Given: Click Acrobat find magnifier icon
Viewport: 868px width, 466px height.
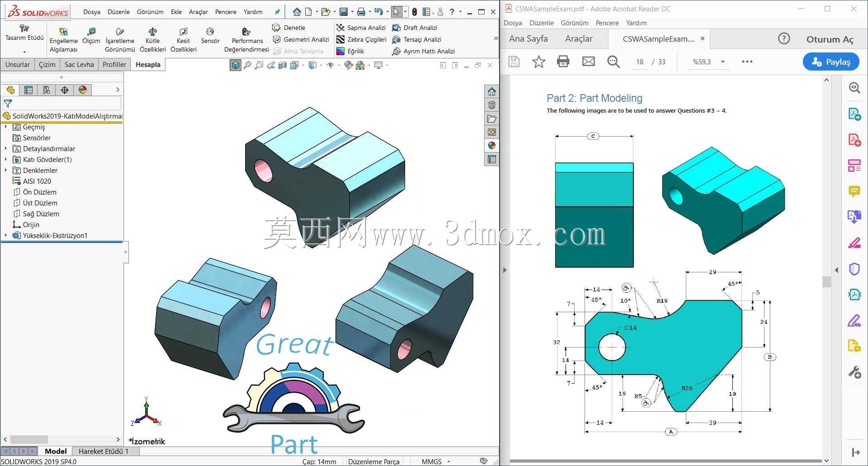Looking at the screenshot, I should [x=613, y=62].
